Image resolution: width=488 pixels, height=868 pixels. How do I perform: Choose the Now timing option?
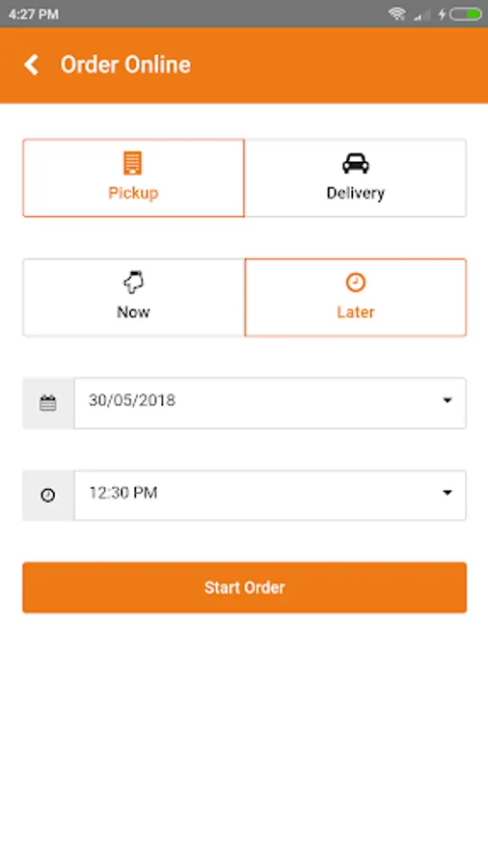(133, 297)
